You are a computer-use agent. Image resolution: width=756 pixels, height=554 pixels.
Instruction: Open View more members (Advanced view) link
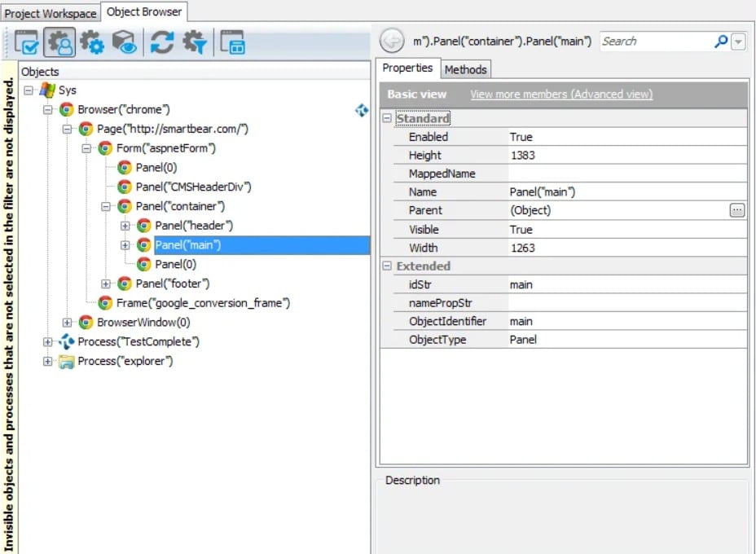pyautogui.click(x=561, y=94)
